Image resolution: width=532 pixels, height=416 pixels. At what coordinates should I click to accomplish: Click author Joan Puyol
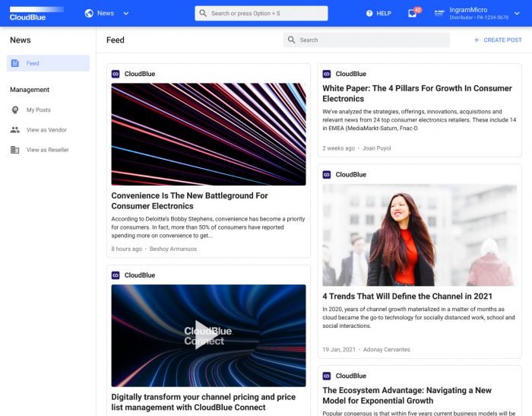[x=377, y=148]
